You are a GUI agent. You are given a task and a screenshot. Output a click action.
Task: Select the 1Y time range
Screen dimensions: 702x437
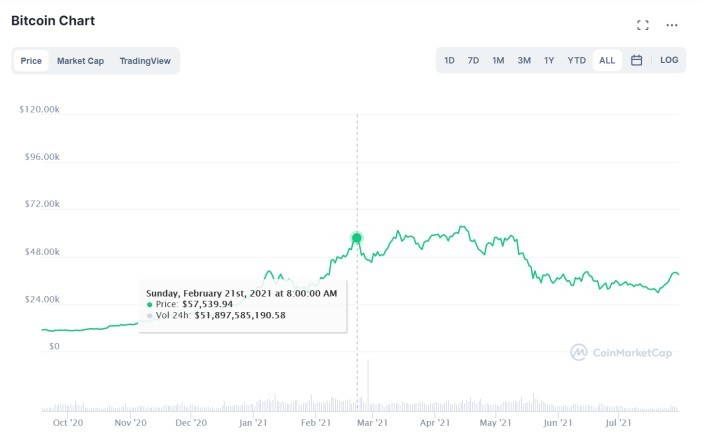[x=549, y=60]
